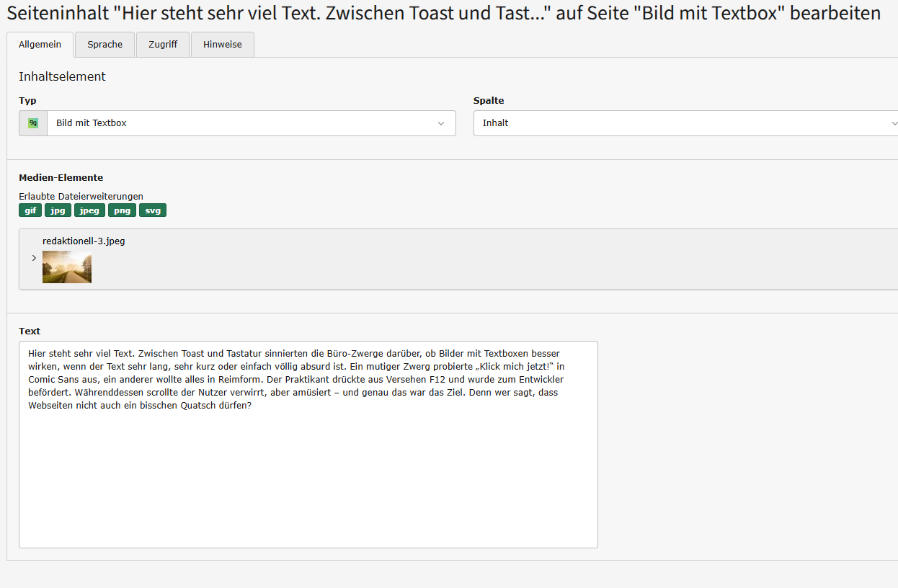Click the svg file extension badge
This screenshot has height=588, width=898.
pyautogui.click(x=153, y=210)
